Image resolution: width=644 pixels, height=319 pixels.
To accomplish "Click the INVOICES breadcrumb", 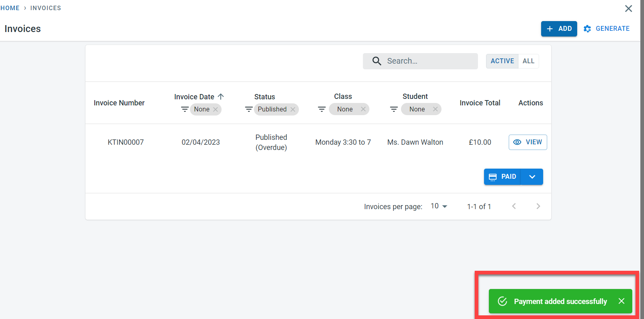I will click(x=45, y=8).
